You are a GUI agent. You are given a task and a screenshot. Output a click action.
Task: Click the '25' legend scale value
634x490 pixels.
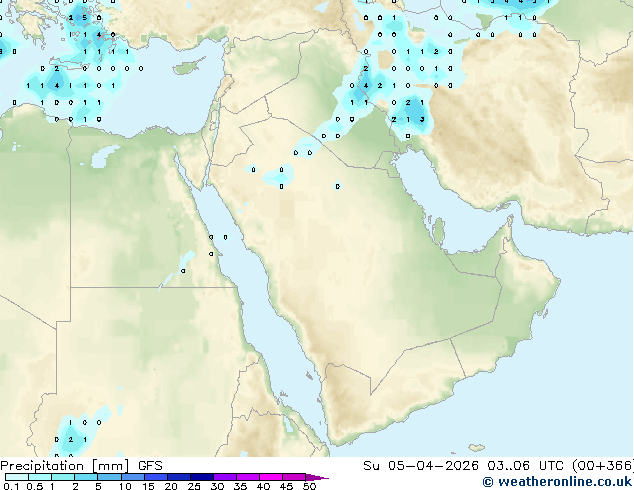tap(194, 486)
